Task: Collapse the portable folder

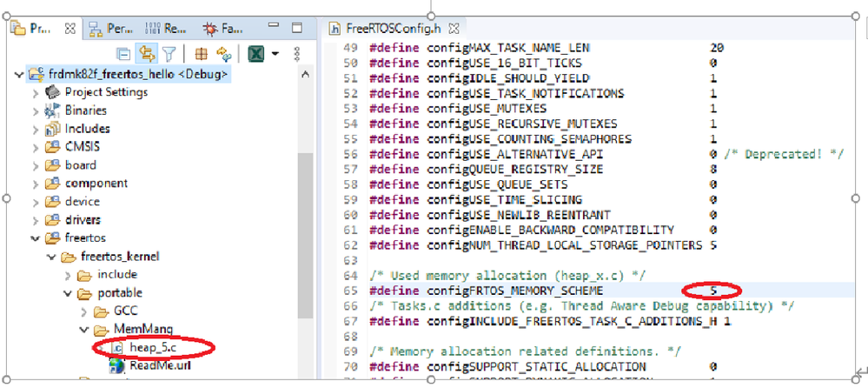Action: (x=68, y=293)
